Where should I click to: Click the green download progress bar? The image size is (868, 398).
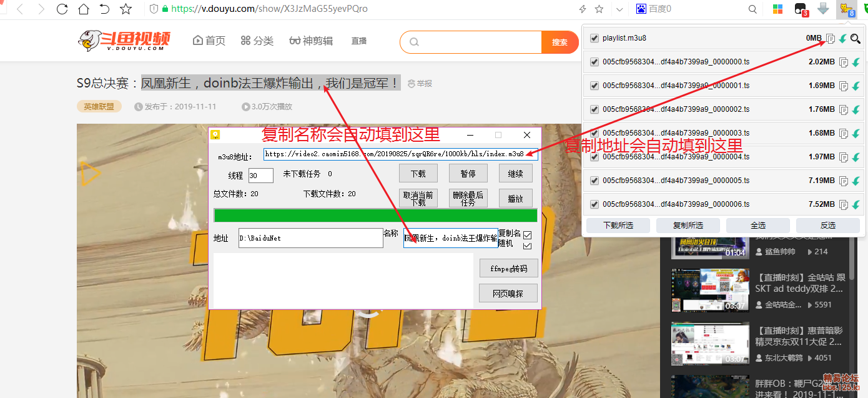[x=375, y=216]
